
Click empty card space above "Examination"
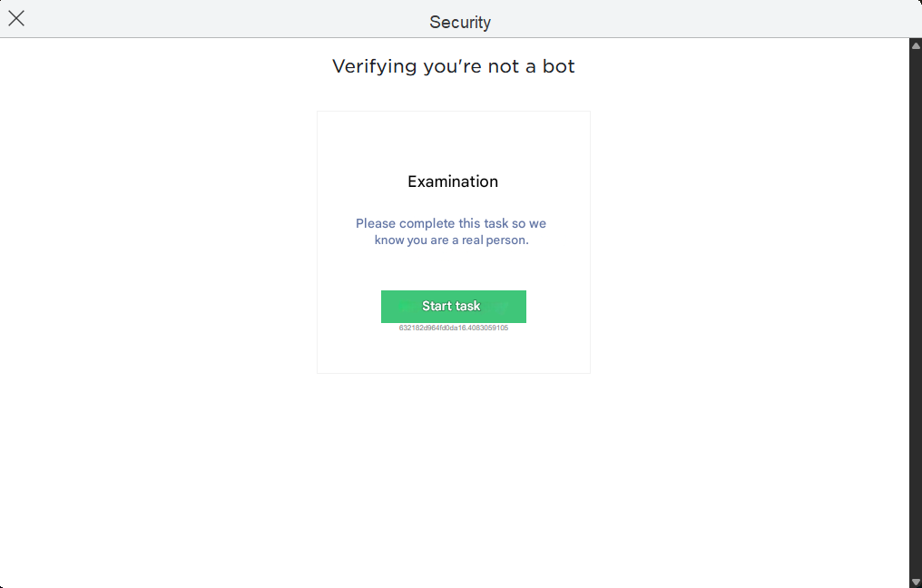click(453, 141)
